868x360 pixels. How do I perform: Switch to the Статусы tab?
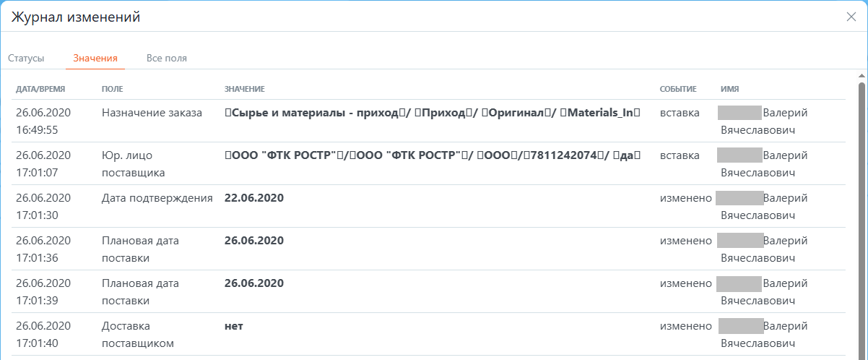(x=26, y=58)
